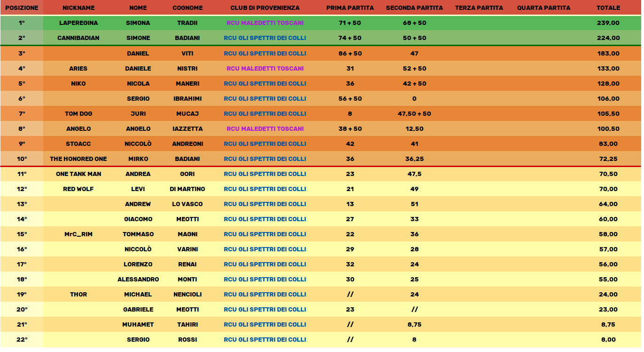Click total 23,00

click(x=608, y=310)
